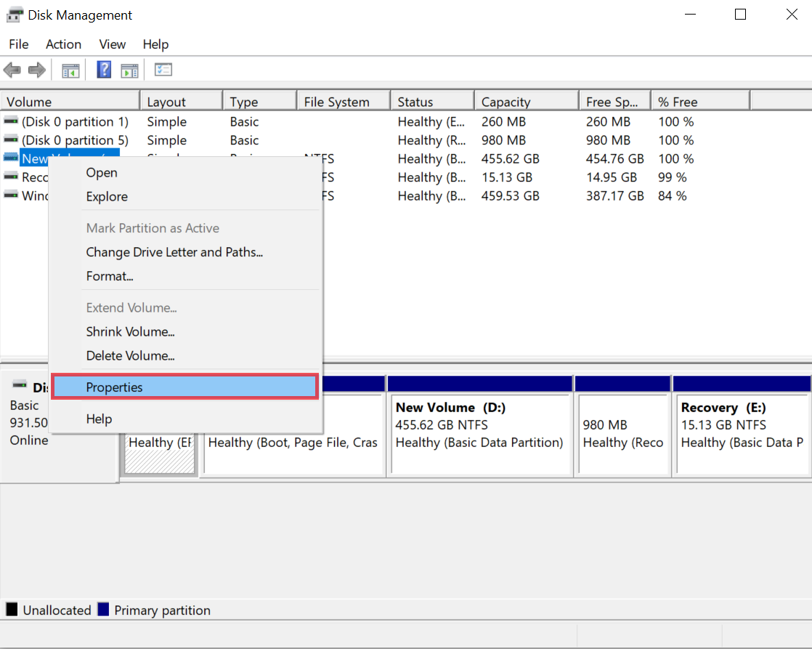This screenshot has width=812, height=649.
Task: Maximize the Disk Management window
Action: (741, 15)
